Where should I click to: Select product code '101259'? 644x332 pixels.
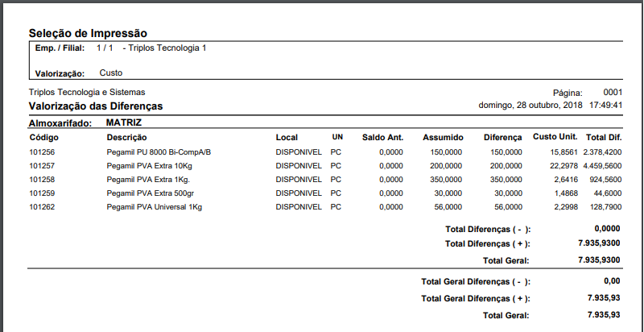click(42, 193)
